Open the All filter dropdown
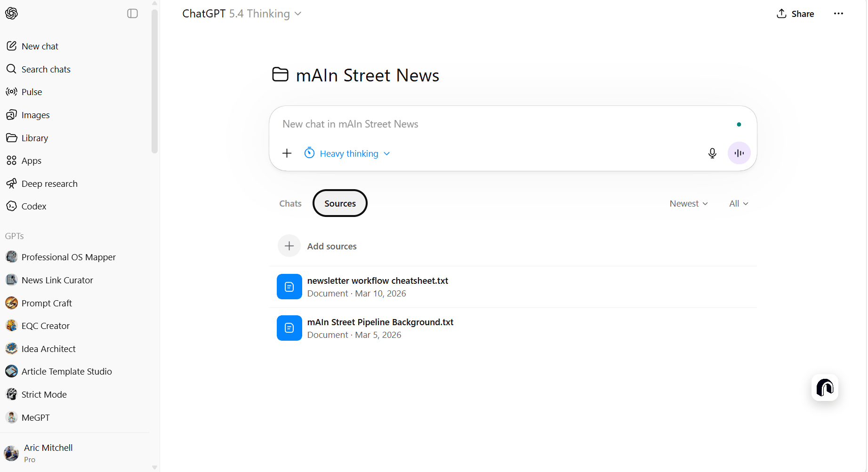This screenshot has height=472, width=868. (x=739, y=204)
